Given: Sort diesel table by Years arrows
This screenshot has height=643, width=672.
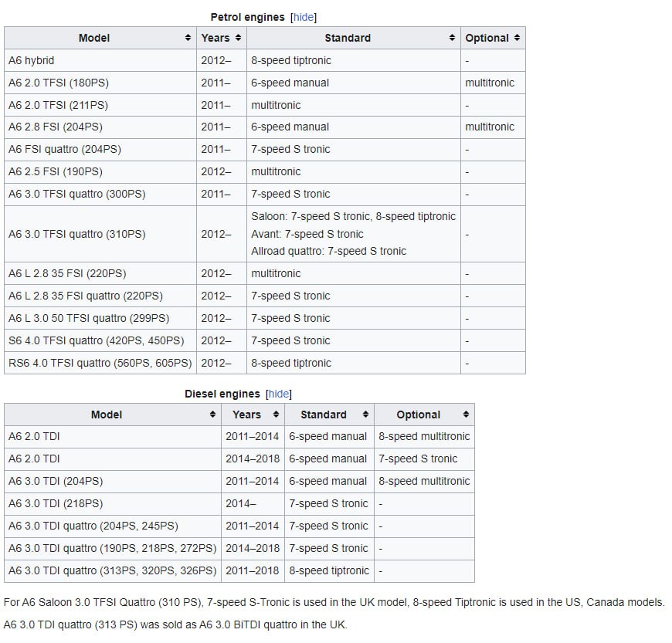Looking at the screenshot, I should [x=276, y=415].
